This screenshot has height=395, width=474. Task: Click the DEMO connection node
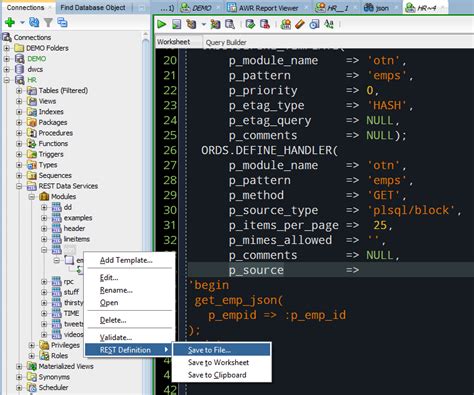pos(37,59)
